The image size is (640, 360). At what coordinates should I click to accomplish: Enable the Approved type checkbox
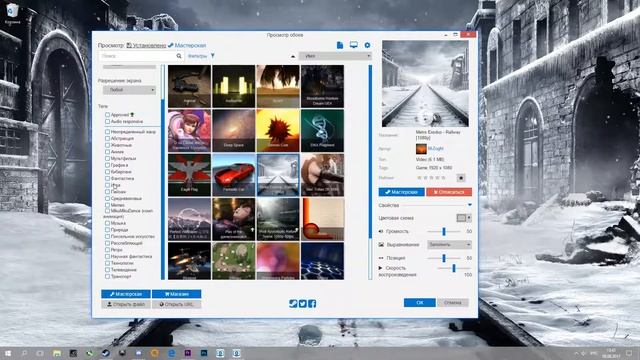tap(107, 115)
